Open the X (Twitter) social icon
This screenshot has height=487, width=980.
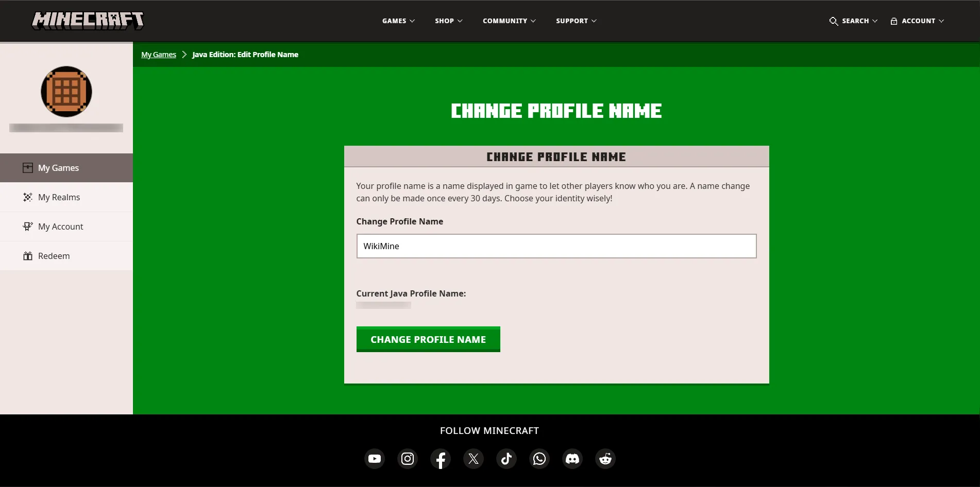coord(474,459)
